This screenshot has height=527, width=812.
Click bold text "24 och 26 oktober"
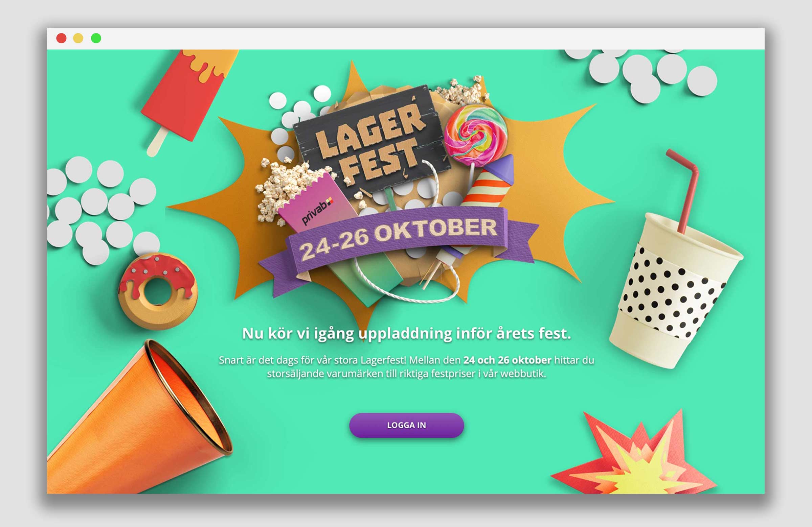507,360
